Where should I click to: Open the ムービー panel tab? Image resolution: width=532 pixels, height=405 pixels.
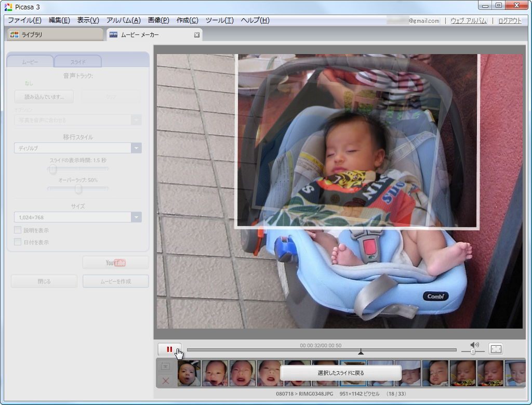[x=30, y=62]
